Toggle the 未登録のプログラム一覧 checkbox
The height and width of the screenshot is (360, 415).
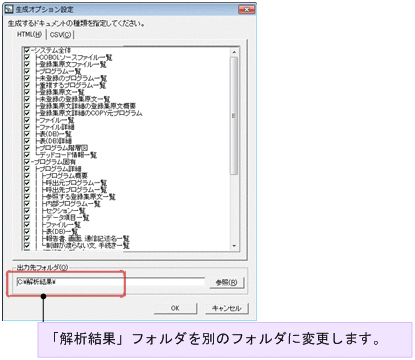pos(27,78)
